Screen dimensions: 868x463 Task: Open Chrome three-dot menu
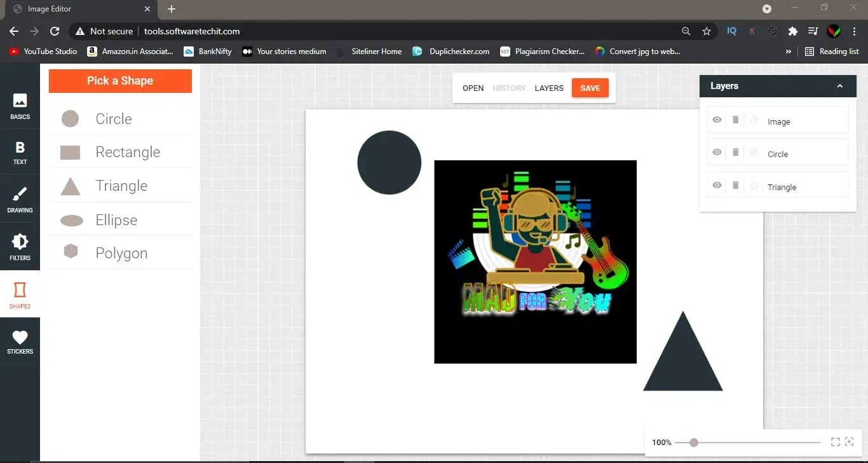tap(854, 31)
